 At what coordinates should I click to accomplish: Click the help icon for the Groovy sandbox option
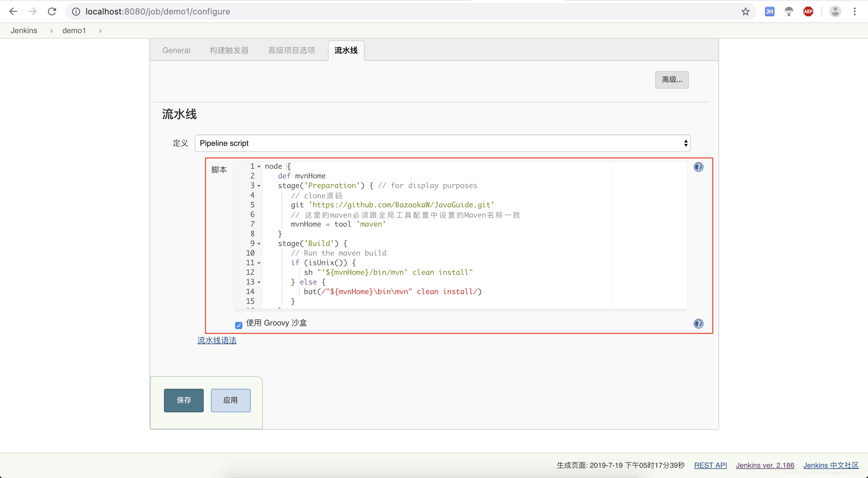[x=698, y=324]
